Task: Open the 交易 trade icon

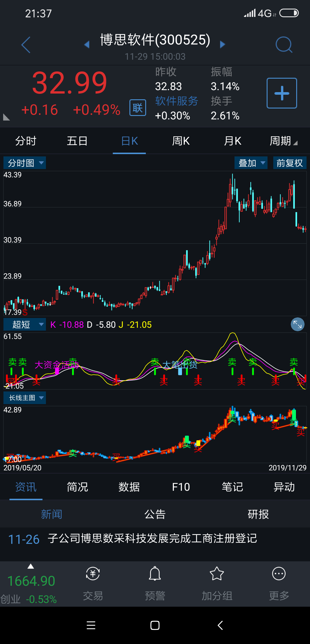Action: pos(93,574)
